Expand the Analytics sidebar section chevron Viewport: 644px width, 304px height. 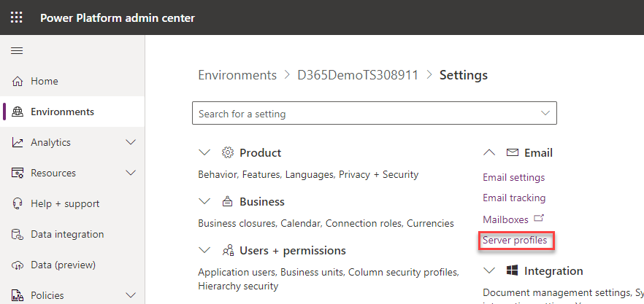coord(131,142)
